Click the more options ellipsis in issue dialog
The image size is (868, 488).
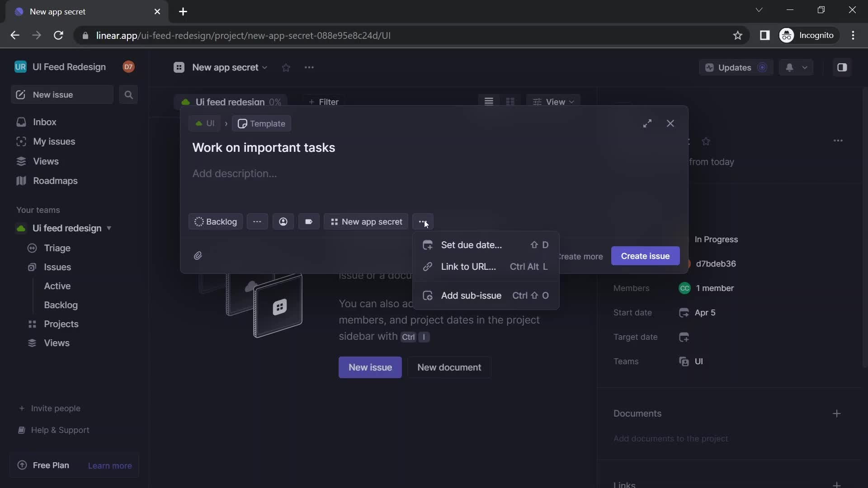tap(423, 222)
